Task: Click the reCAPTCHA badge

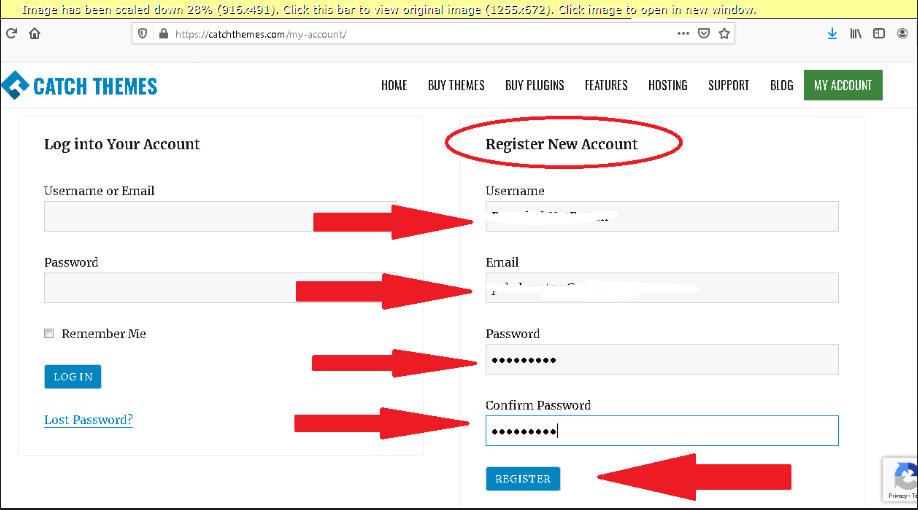Action: (x=900, y=480)
